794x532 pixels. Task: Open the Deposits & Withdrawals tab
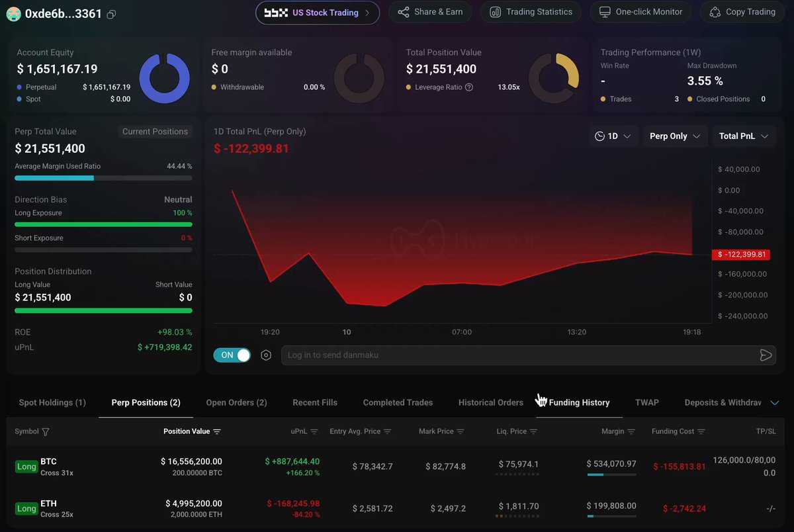pos(723,402)
